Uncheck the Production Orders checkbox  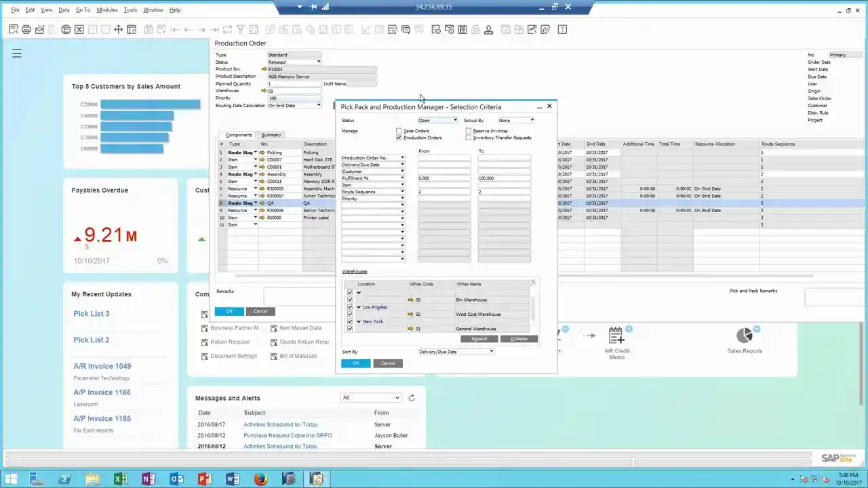tap(399, 138)
